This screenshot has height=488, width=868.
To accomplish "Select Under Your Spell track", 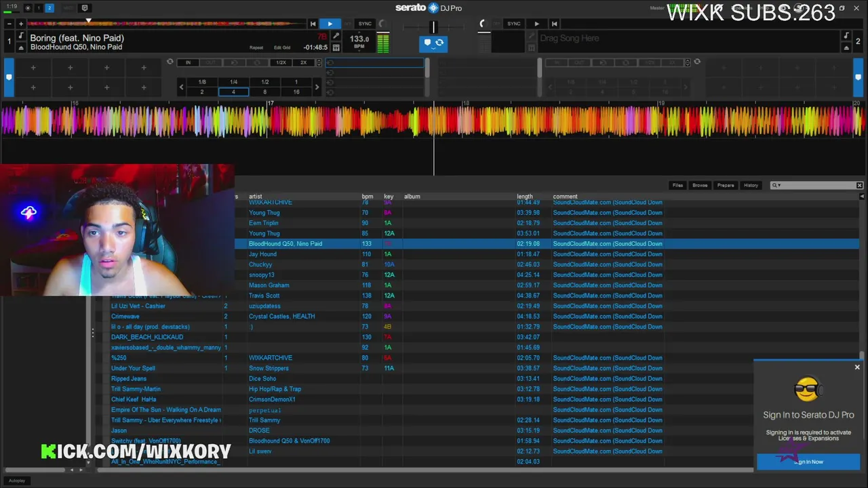I will [133, 368].
